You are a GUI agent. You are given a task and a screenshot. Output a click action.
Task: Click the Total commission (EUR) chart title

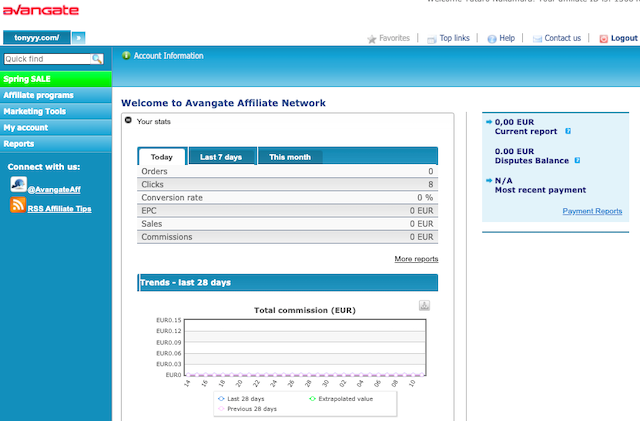305,310
